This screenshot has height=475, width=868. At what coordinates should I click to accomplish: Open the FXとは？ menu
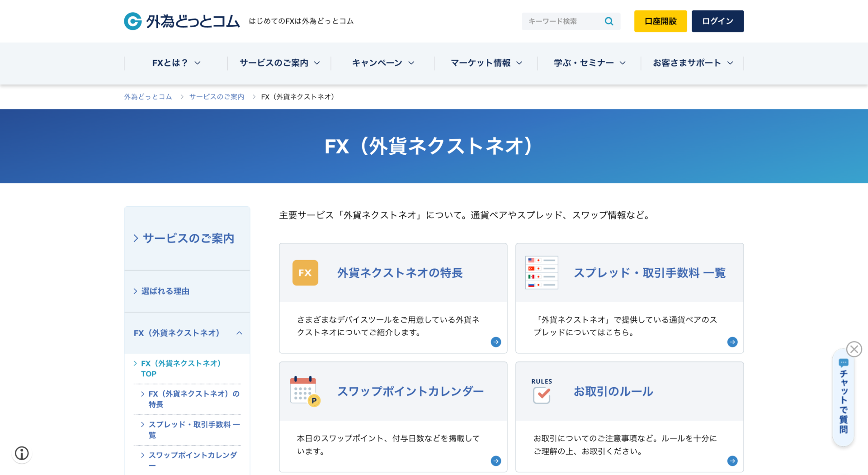[176, 63]
